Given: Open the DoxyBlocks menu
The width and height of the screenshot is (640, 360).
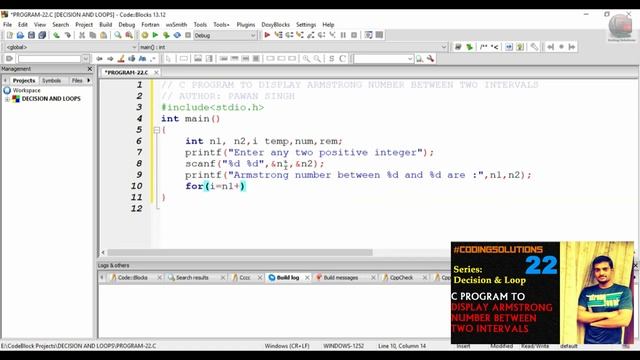Looking at the screenshot, I should coord(276,24).
